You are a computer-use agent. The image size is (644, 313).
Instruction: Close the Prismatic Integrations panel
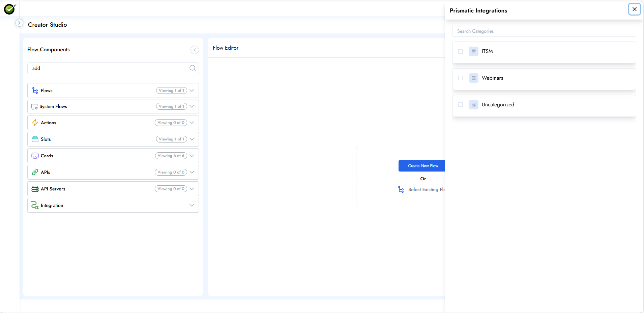tap(634, 9)
